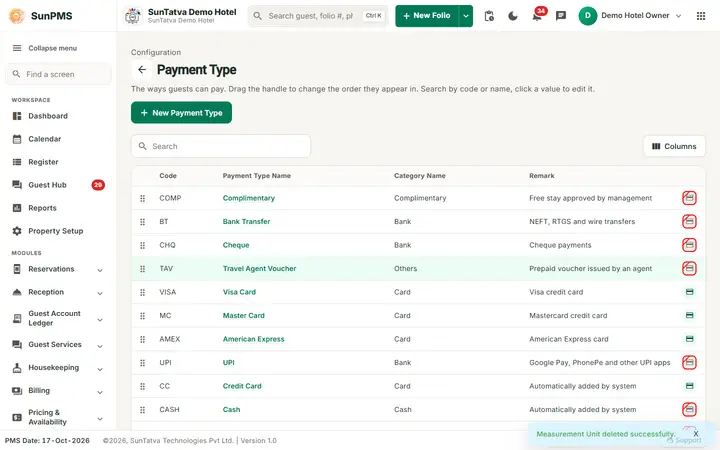
Task: Click the row action icon for Bank Transfer
Action: point(689,221)
